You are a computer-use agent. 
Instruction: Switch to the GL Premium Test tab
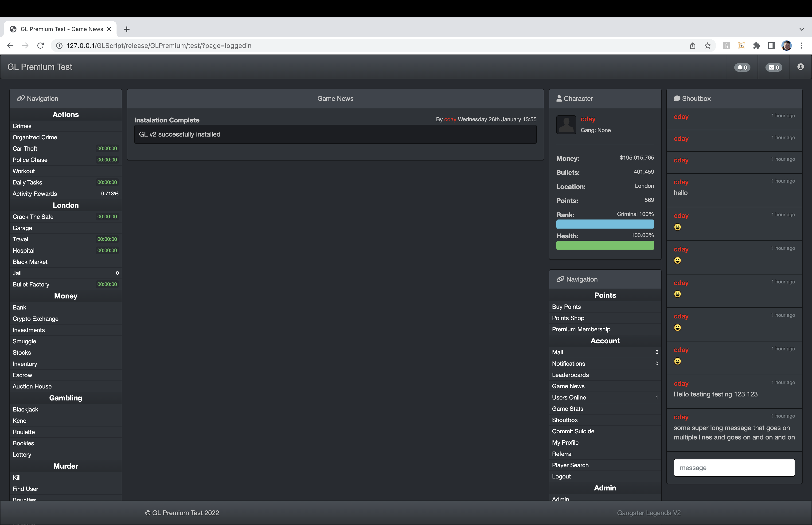[61, 29]
